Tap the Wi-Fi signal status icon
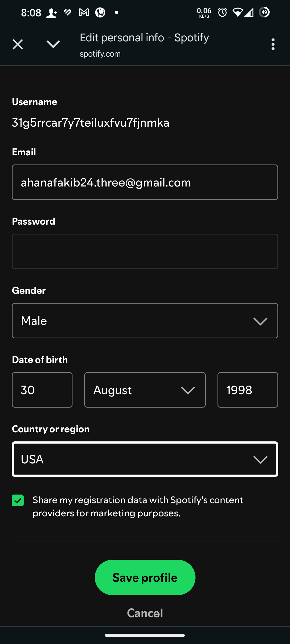The image size is (290, 644). tap(237, 12)
